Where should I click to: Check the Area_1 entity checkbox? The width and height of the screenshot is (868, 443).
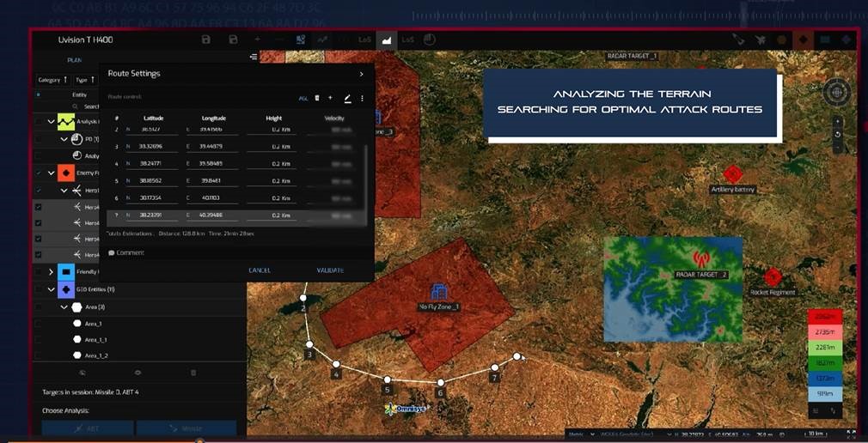tap(39, 324)
